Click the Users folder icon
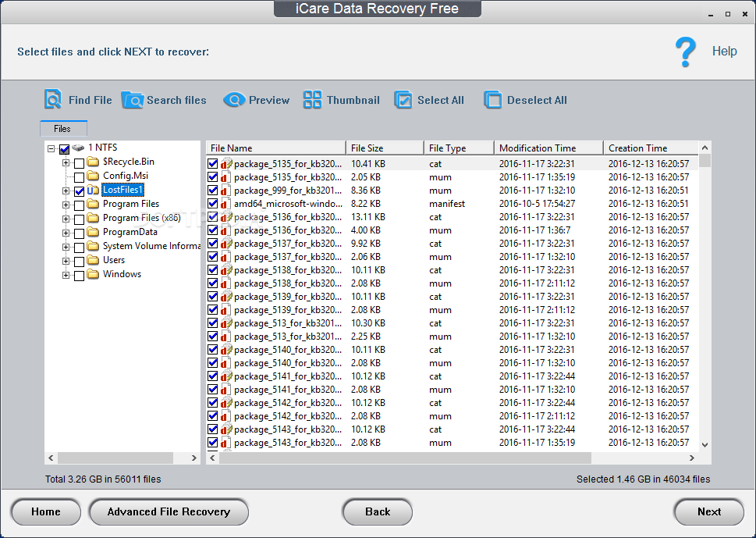 [93, 259]
